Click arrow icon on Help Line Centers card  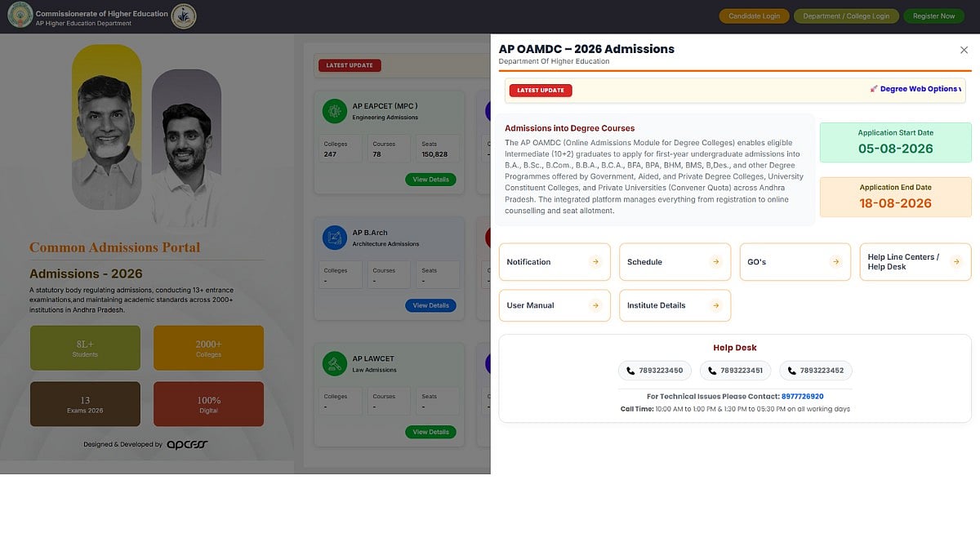pos(956,262)
